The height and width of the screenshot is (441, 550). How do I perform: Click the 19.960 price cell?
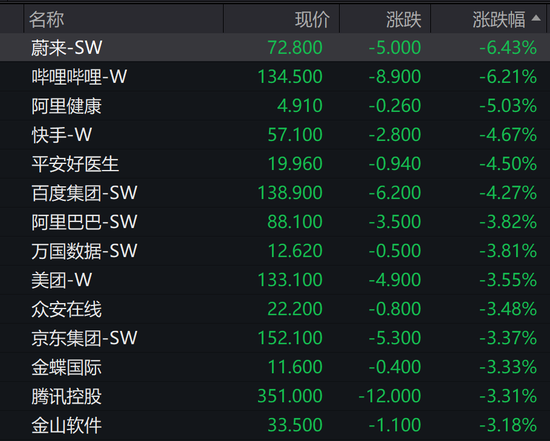coord(295,164)
